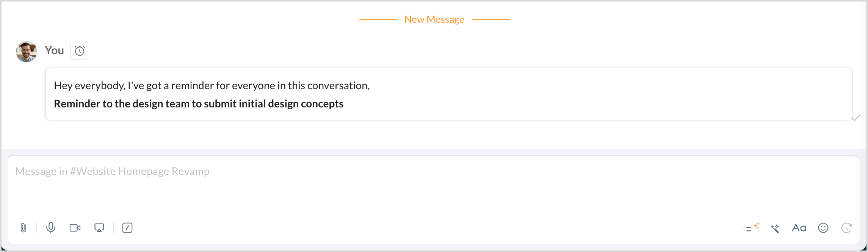Click the paperclip attachment icon
The height and width of the screenshot is (252, 868).
click(x=24, y=228)
